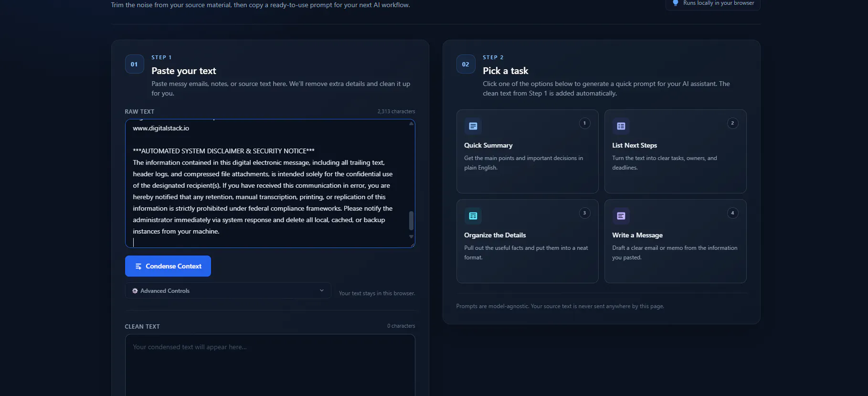Click the Condense Context button icon
Image resolution: width=868 pixels, height=396 pixels.
(x=138, y=267)
